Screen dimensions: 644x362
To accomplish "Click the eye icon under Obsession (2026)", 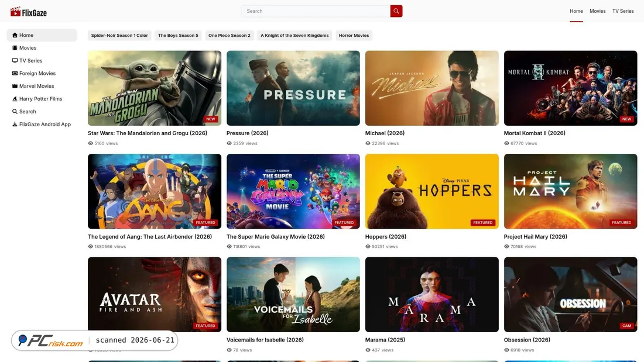I will click(506, 350).
